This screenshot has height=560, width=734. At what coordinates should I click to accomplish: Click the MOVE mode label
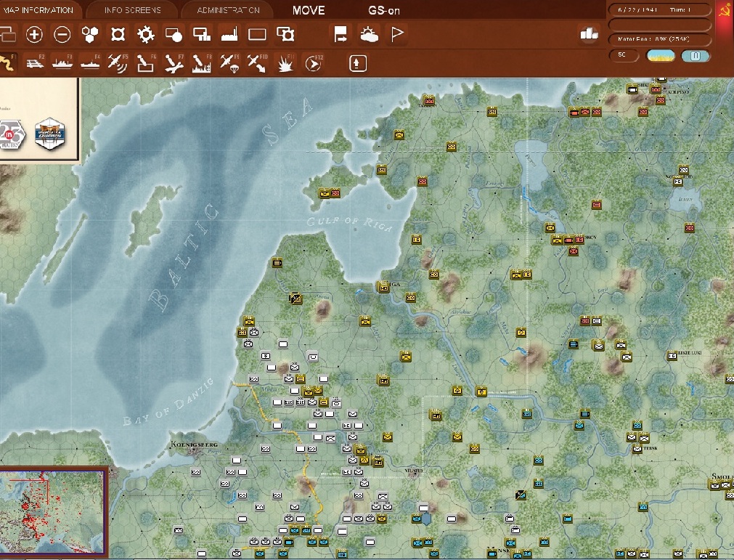tap(309, 10)
